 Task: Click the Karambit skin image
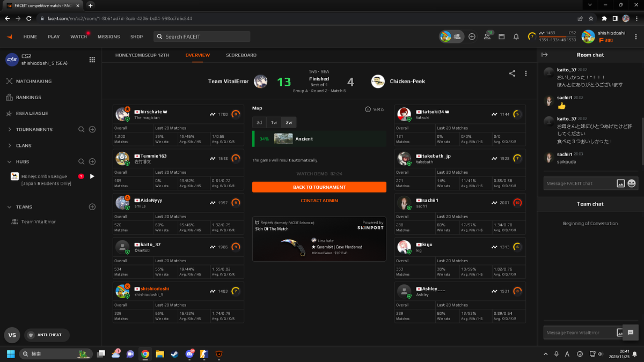pyautogui.click(x=294, y=246)
